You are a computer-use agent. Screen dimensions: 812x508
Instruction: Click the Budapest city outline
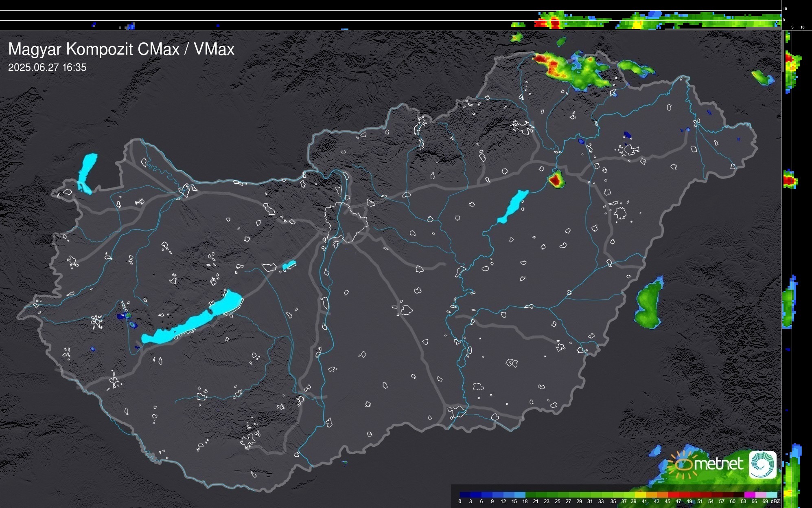(346, 222)
